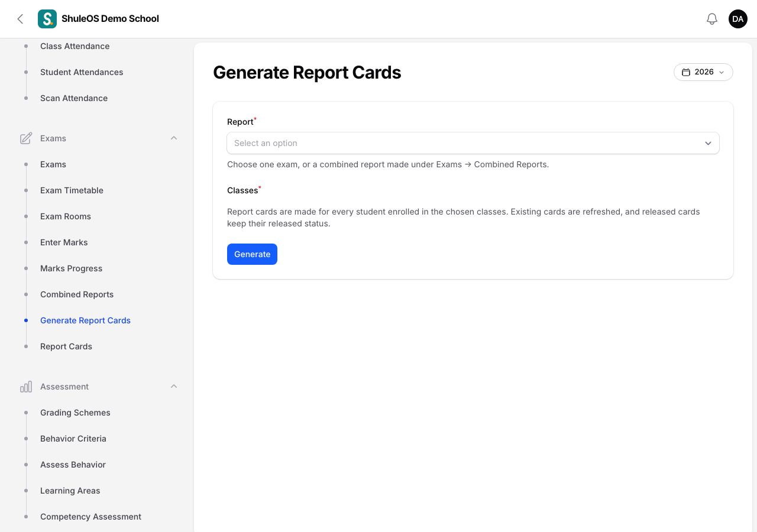
Task: Click the ShuleOS logo icon
Action: coord(47,19)
